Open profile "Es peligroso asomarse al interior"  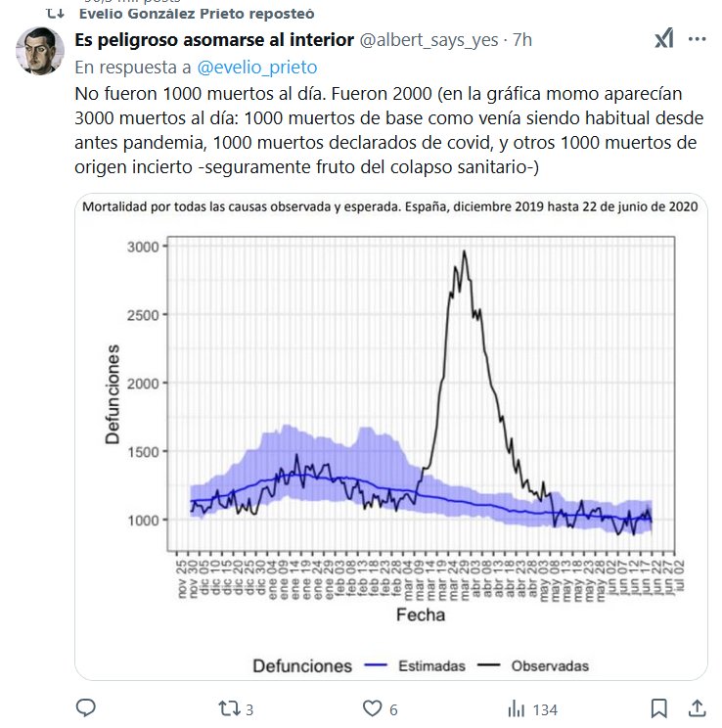(214, 40)
